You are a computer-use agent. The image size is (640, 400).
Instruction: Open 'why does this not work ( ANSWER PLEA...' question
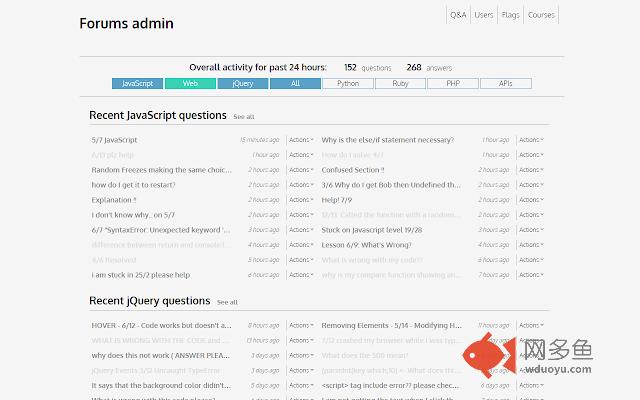161,356
